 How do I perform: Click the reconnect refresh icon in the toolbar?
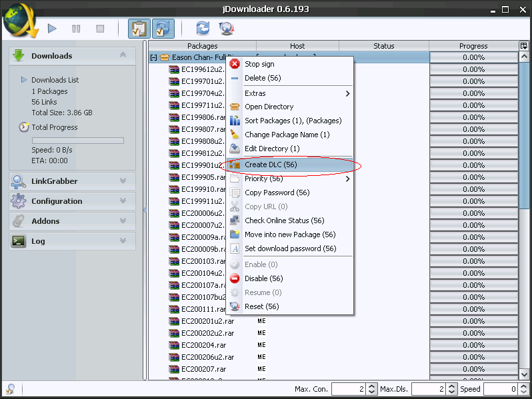click(203, 28)
